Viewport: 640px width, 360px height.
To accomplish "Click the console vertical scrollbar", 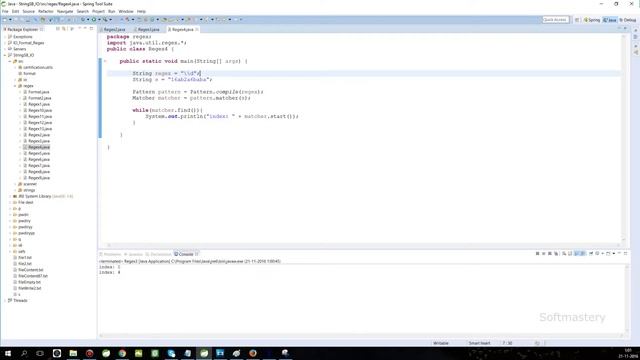I will pyautogui.click(x=627, y=298).
